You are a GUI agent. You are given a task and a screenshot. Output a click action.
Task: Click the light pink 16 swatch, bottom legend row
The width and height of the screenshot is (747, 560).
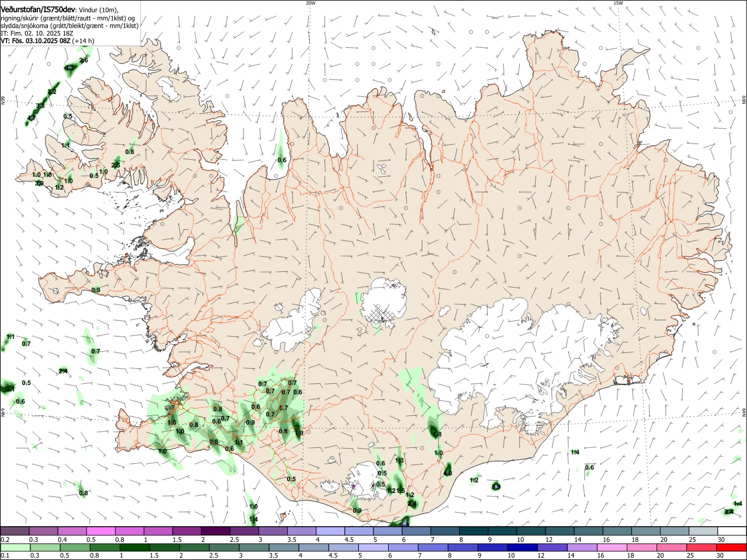(612, 548)
